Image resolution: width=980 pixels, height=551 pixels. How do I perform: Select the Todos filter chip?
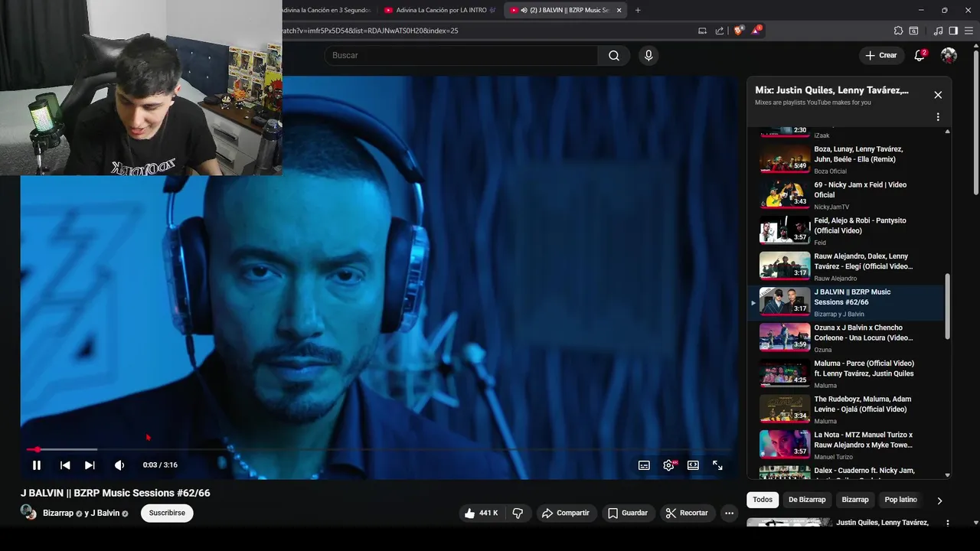[x=763, y=500]
